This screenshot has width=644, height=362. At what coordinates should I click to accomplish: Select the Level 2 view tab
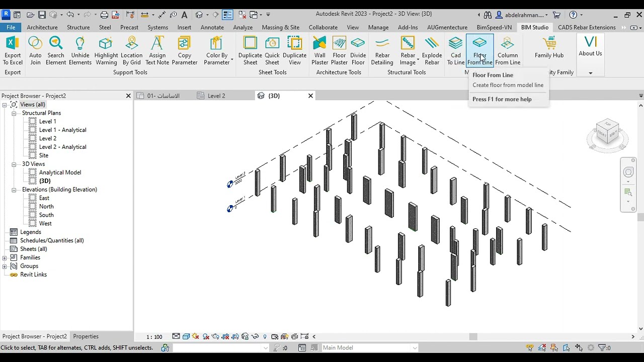tap(215, 96)
